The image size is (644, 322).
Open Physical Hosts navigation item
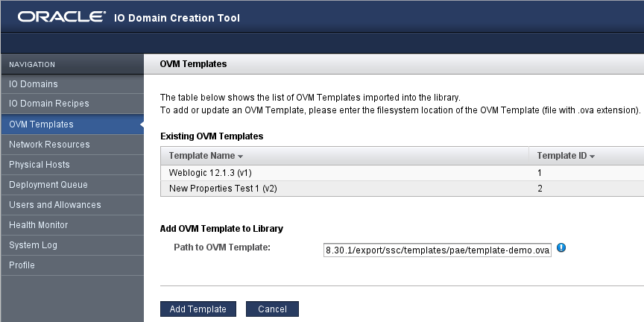coord(40,165)
